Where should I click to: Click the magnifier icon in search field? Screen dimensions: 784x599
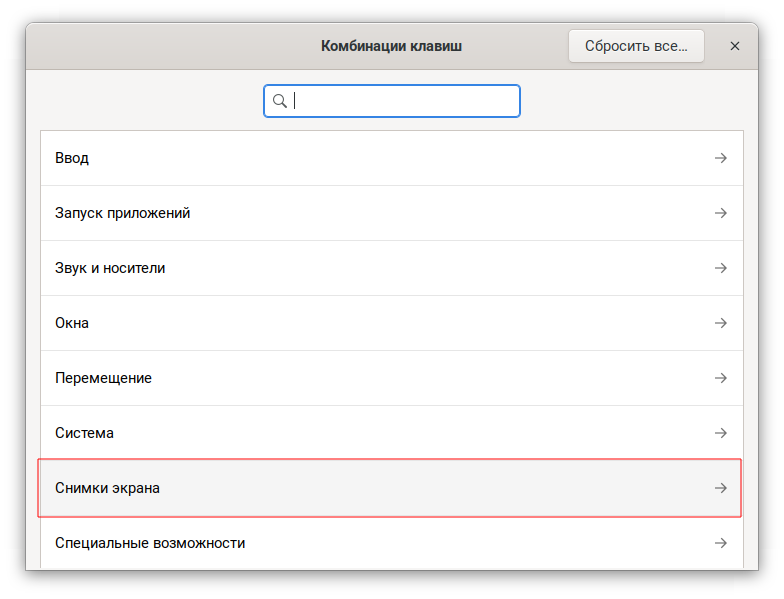tap(280, 101)
